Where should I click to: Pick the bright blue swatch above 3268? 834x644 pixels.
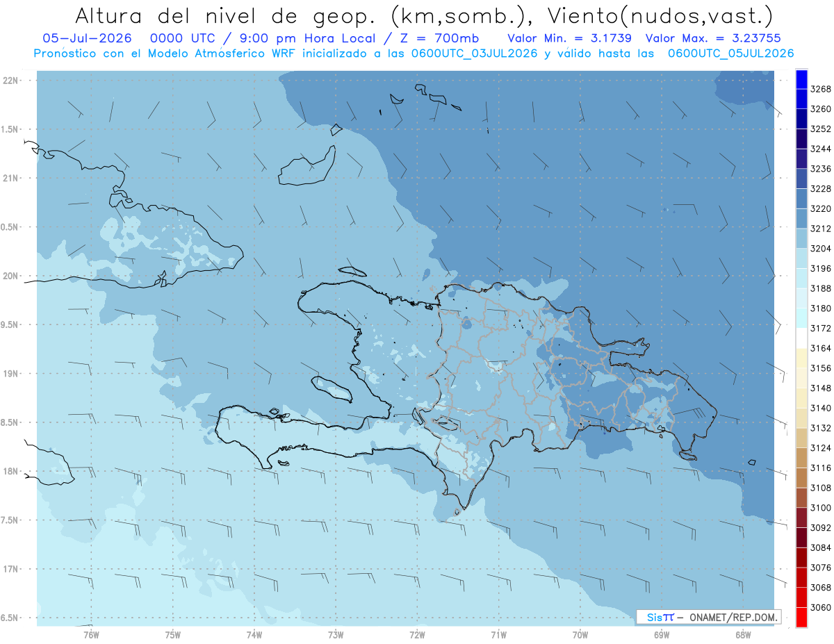pyautogui.click(x=801, y=80)
